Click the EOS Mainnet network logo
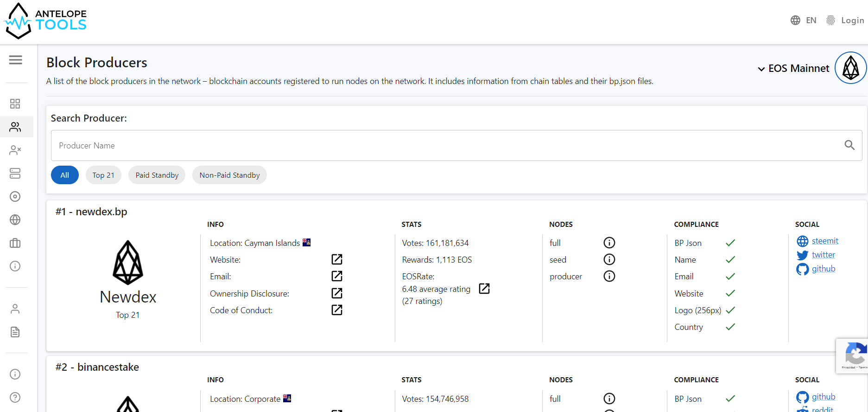 coord(851,68)
